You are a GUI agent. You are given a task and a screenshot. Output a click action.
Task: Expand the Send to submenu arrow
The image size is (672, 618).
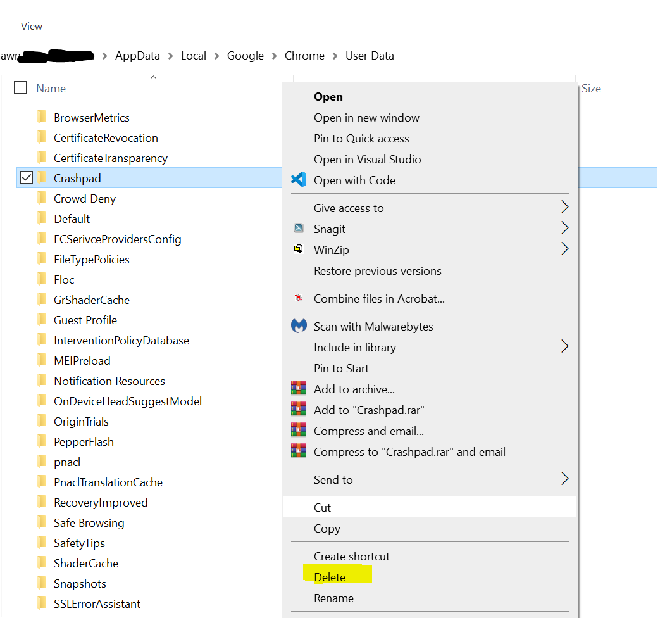[x=564, y=479]
